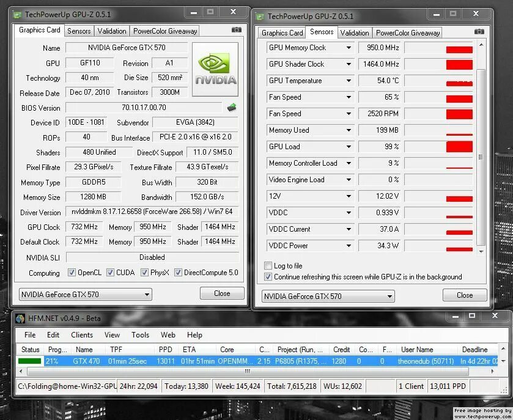Open the Clients menu in HFM.NET
The height and width of the screenshot is (420, 513).
82,335
